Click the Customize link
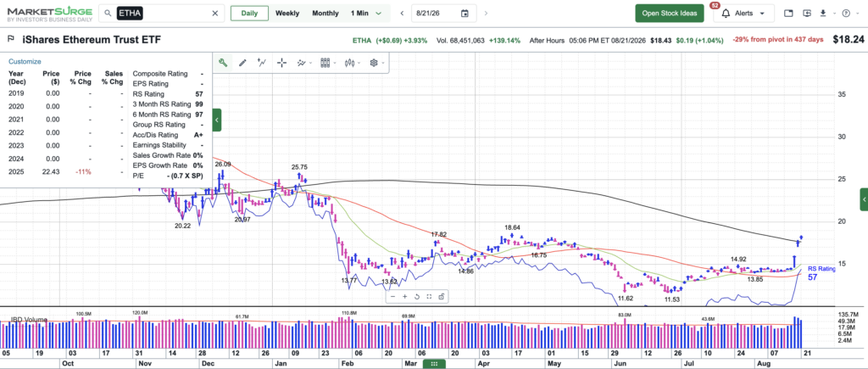 pos(25,61)
